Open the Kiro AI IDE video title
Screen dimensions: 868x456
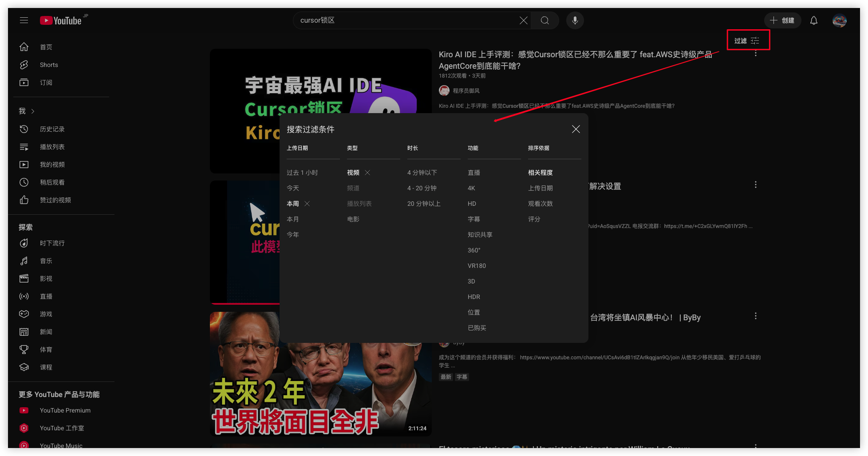tap(575, 60)
